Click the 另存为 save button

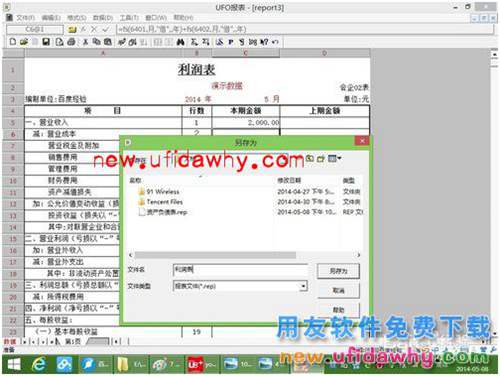click(338, 271)
